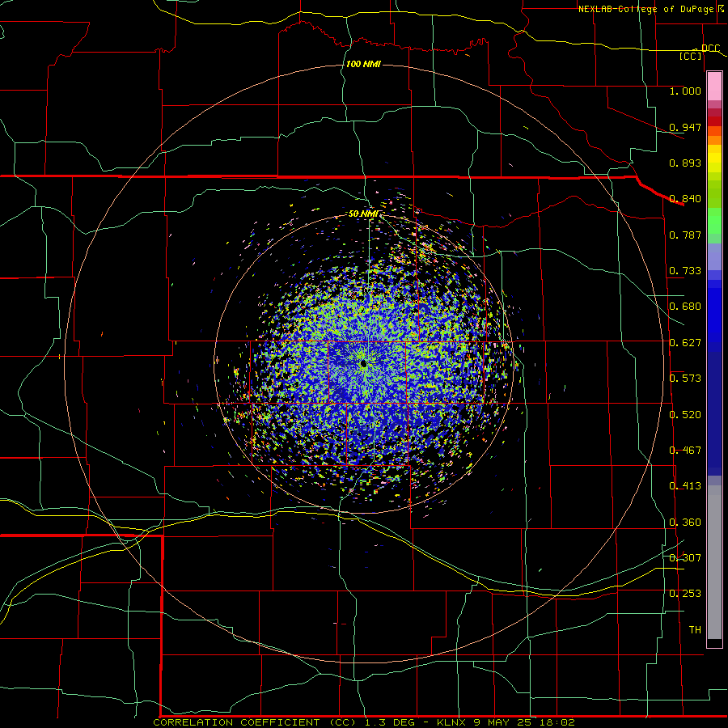
Task: Click the 0.947 scale value
Action: [685, 127]
